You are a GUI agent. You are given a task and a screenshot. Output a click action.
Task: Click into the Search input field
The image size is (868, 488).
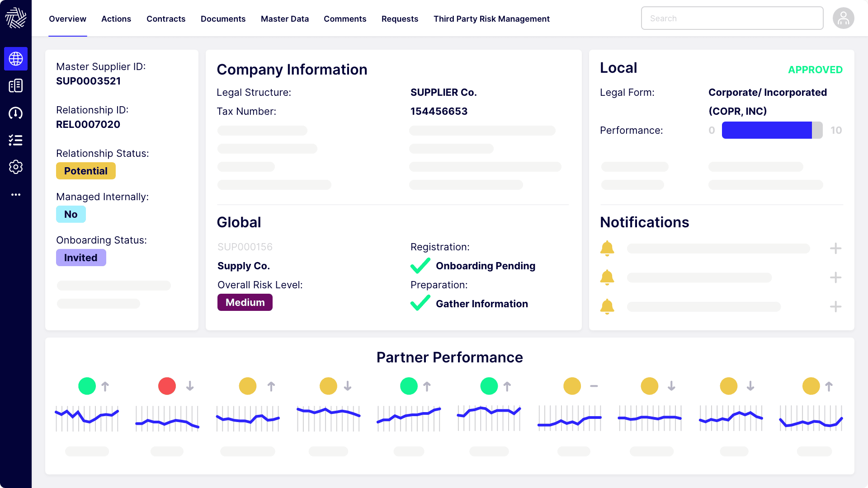coord(732,19)
